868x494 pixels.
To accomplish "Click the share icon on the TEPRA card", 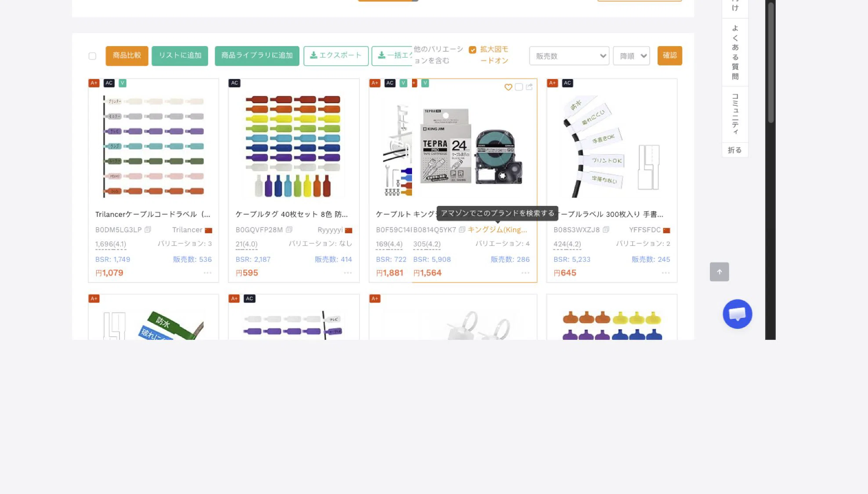I will (x=529, y=87).
